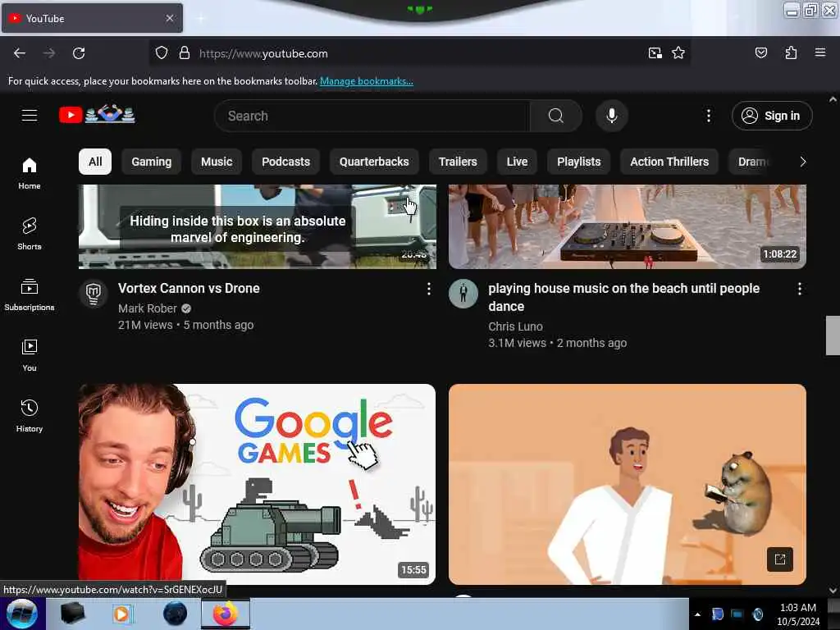
Task: Open the You section in sidebar
Action: click(x=30, y=355)
